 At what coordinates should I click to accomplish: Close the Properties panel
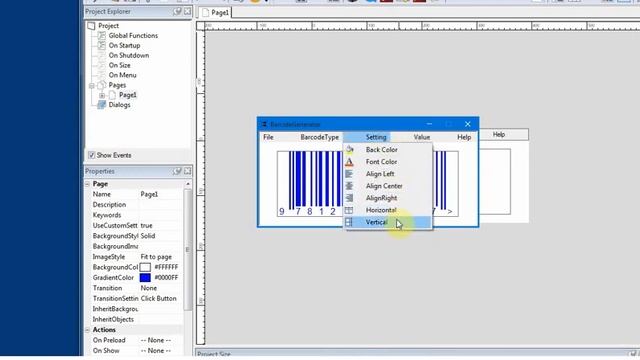coord(187,171)
